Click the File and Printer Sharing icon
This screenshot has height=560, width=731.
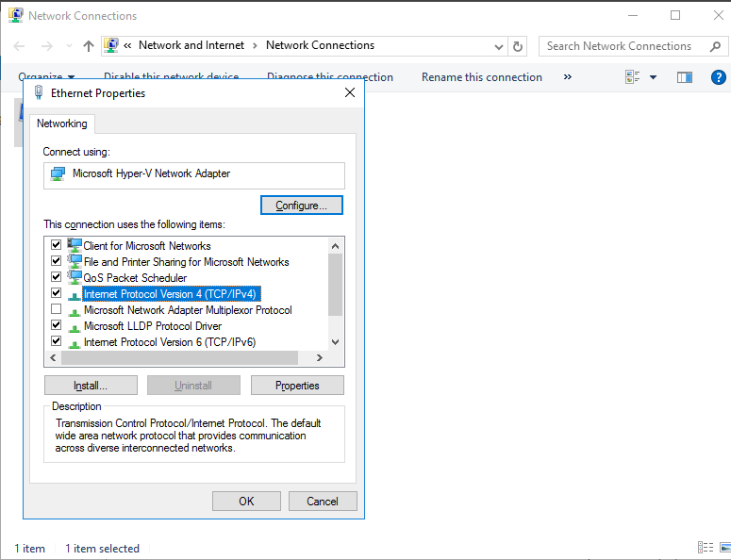pos(75,261)
